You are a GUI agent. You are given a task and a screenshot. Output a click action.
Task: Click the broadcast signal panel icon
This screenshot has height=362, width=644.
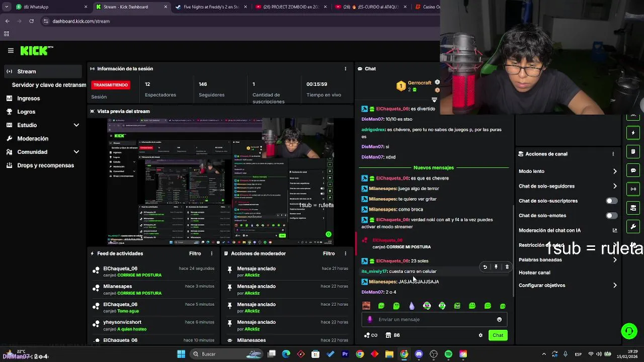point(633,189)
